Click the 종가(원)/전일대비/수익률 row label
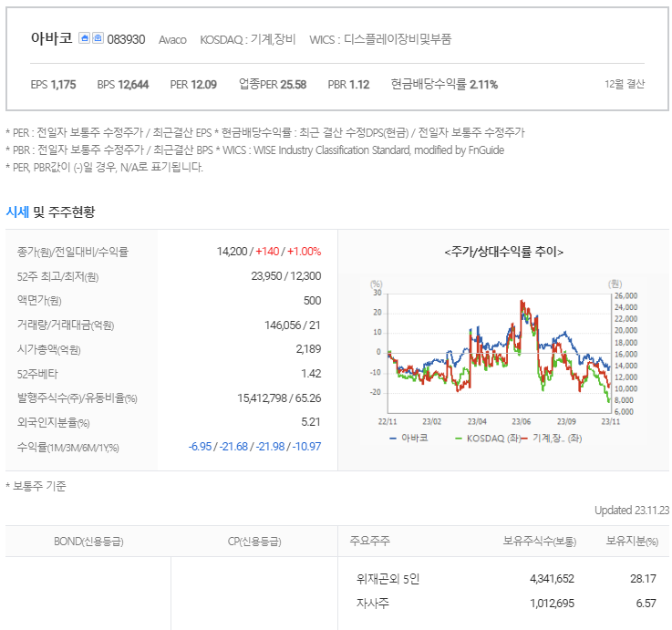The width and height of the screenshot is (672, 630). pos(72,252)
